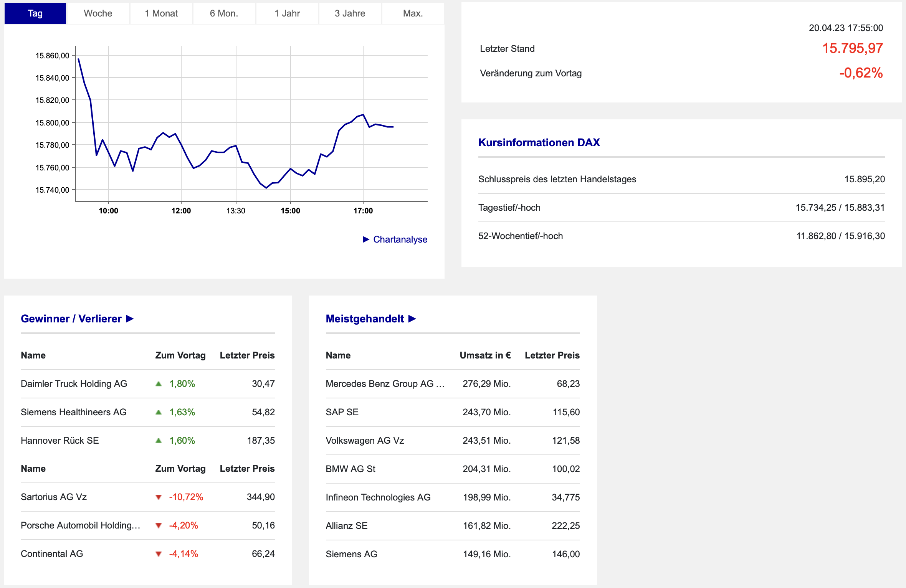Click the arrow beside Meistgehandelt
Image resolution: width=906 pixels, height=588 pixels.
pos(412,319)
